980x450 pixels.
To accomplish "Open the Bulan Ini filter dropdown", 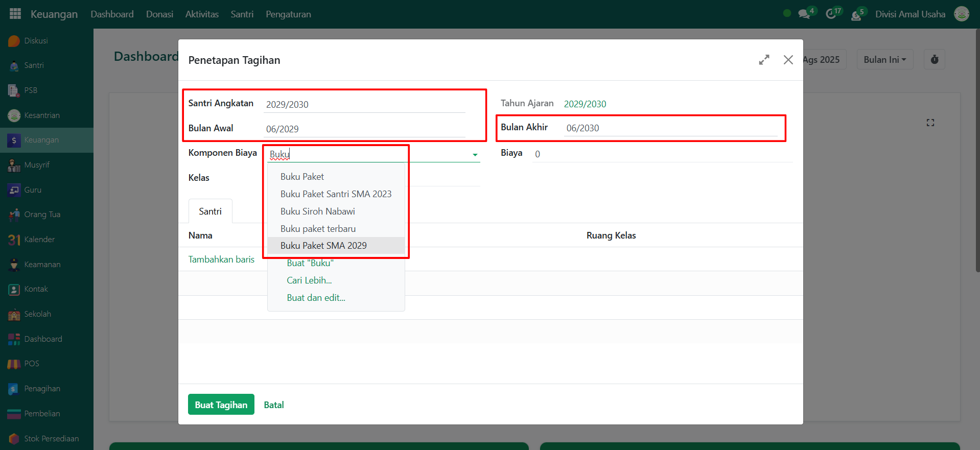I will [x=884, y=60].
